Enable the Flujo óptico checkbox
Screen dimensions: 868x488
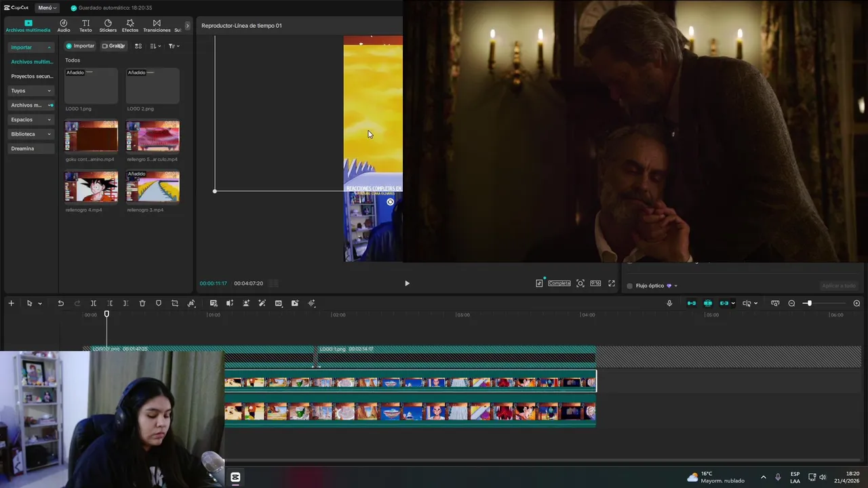629,286
